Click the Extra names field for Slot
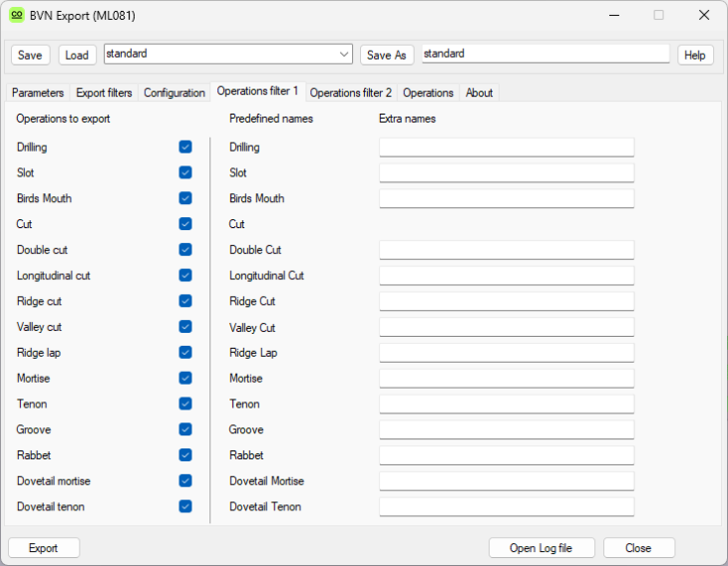The image size is (728, 566). (x=506, y=173)
